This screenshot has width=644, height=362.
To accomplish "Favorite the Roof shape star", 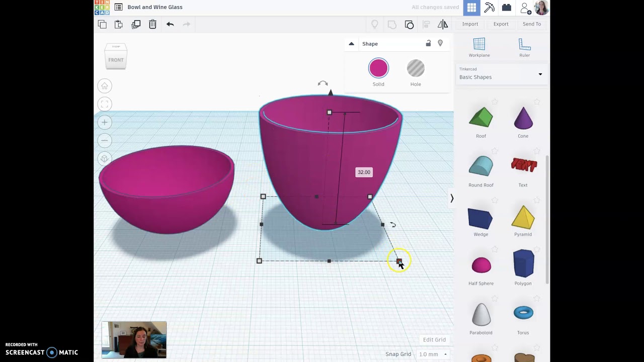I will pyautogui.click(x=495, y=102).
